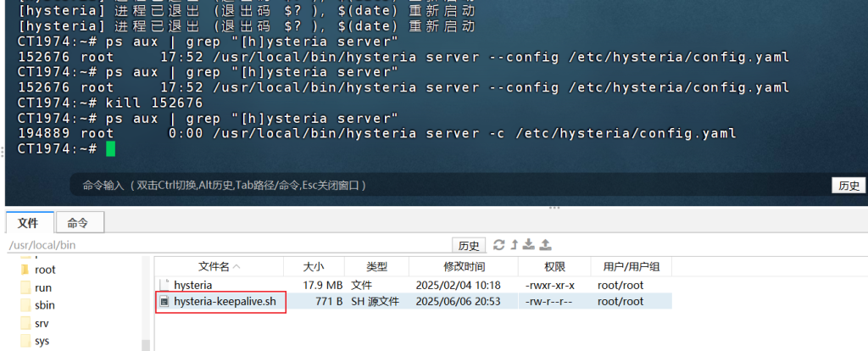Open the run folder in tree
868x351 pixels.
coord(43,287)
